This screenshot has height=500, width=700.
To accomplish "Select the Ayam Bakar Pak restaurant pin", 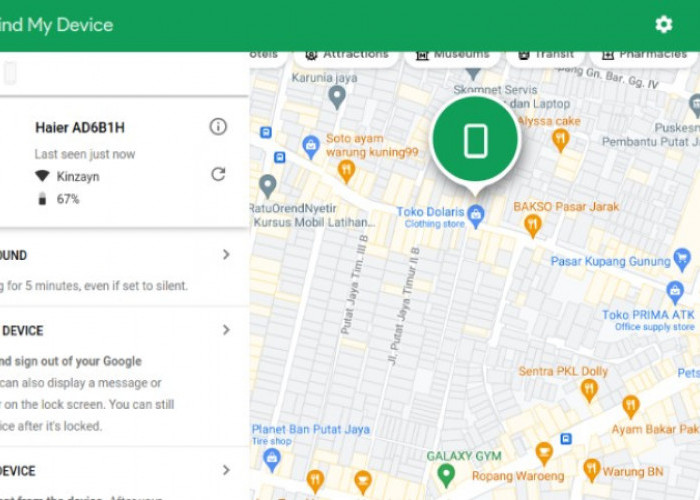I will point(630,407).
